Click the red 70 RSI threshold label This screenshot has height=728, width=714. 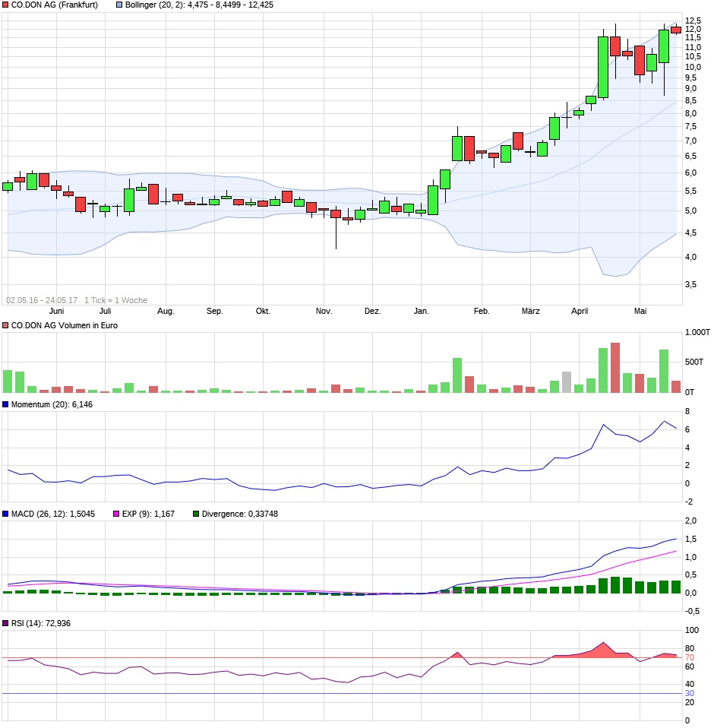pos(690,658)
